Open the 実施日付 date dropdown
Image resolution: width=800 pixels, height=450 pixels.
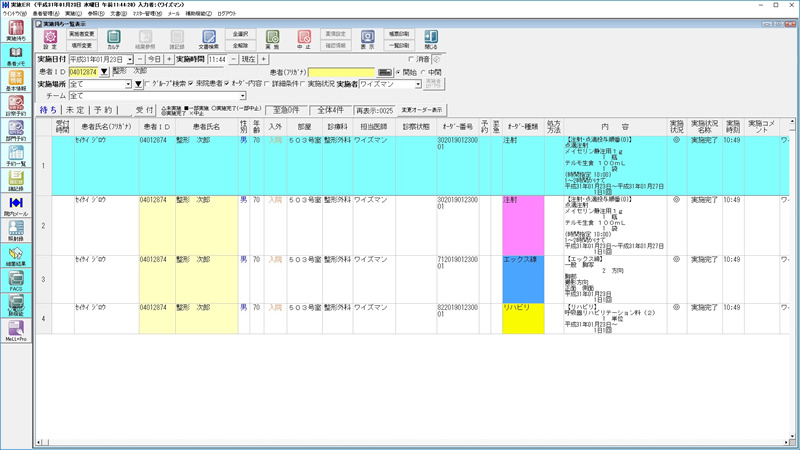click(x=130, y=60)
